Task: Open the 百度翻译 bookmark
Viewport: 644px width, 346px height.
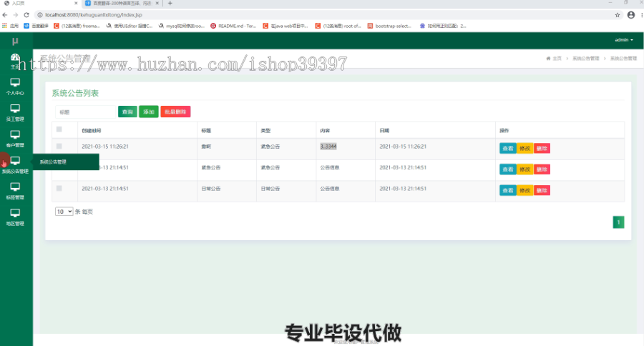Action: coord(36,26)
